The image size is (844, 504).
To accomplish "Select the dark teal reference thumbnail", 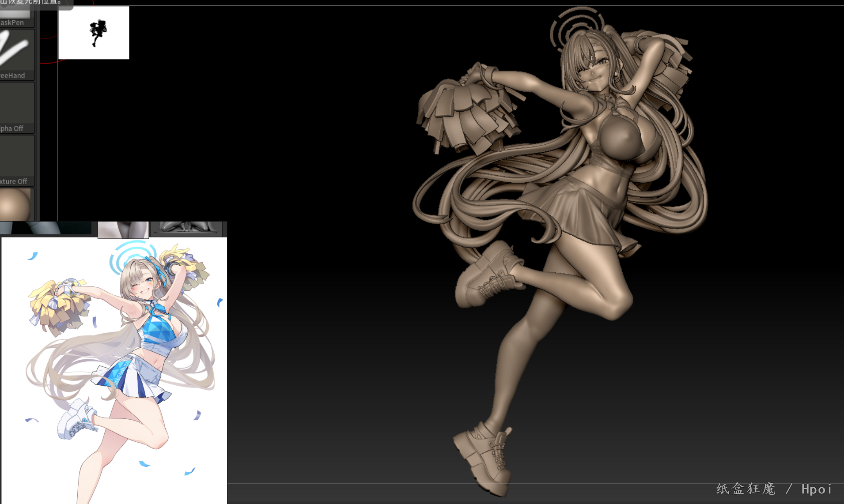I will coord(46,228).
